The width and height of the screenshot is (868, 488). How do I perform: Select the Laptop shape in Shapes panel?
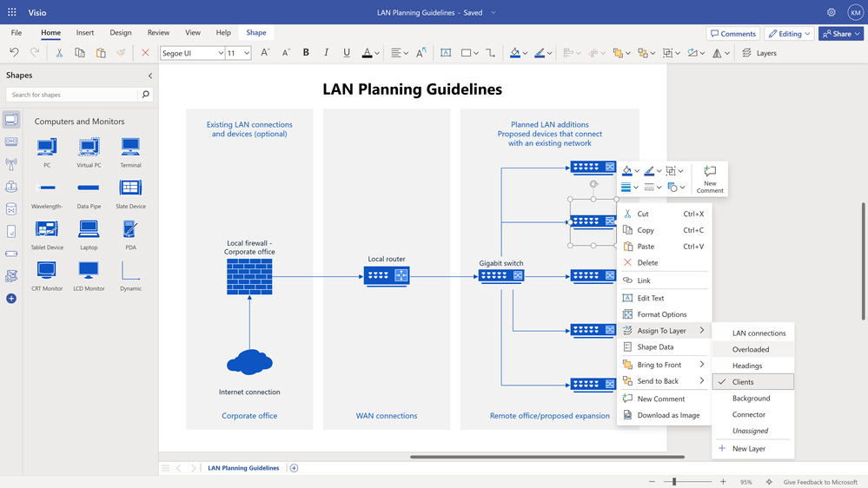click(89, 234)
